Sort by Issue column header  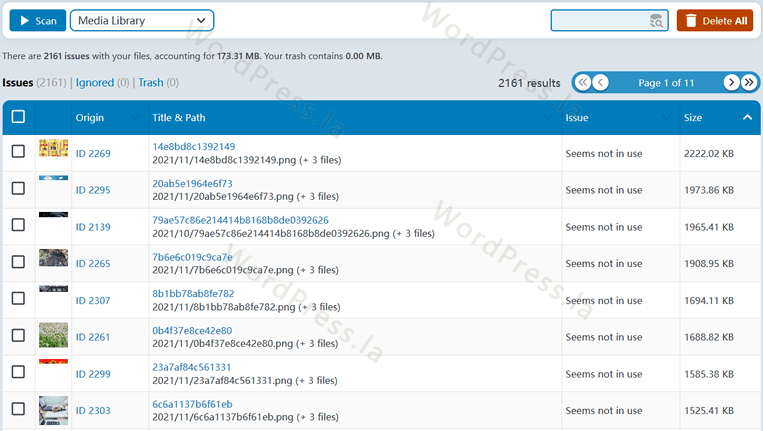tap(577, 118)
